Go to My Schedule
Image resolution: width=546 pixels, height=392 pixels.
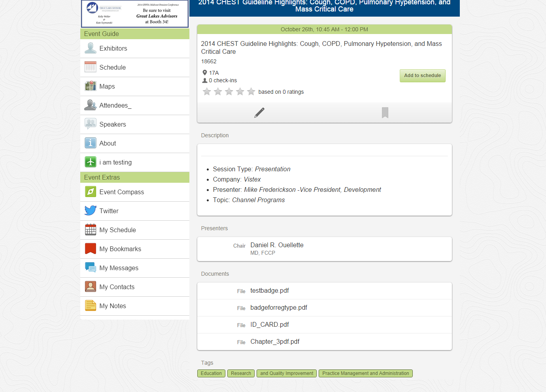point(135,230)
